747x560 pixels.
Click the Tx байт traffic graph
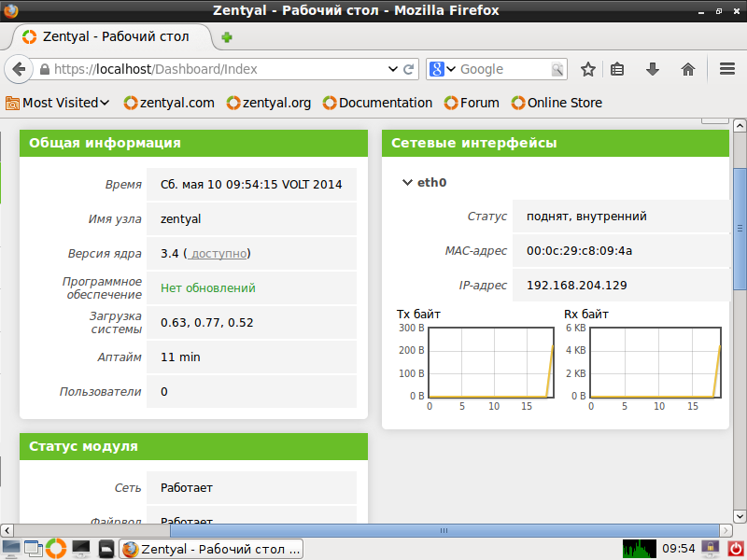point(491,362)
